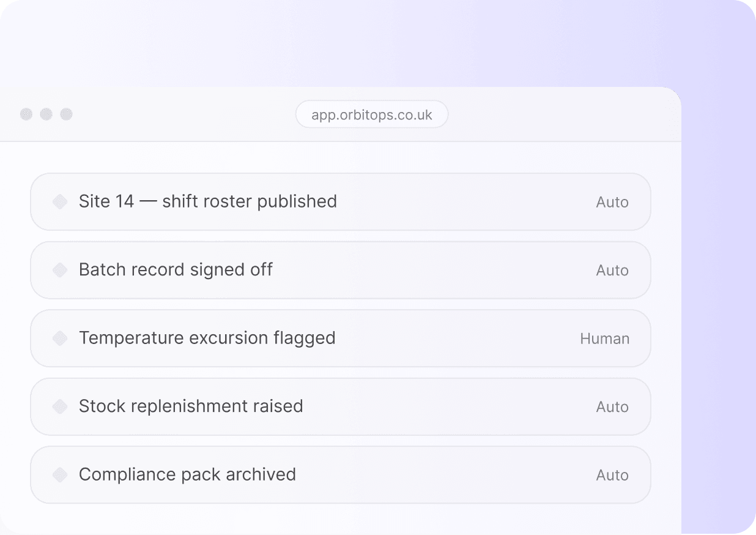
Task: Click the Auto tag on Site 14 row
Action: 612,202
